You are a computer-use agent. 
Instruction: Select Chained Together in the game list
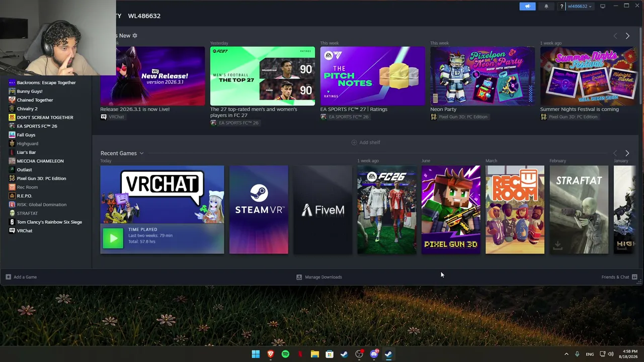click(35, 100)
